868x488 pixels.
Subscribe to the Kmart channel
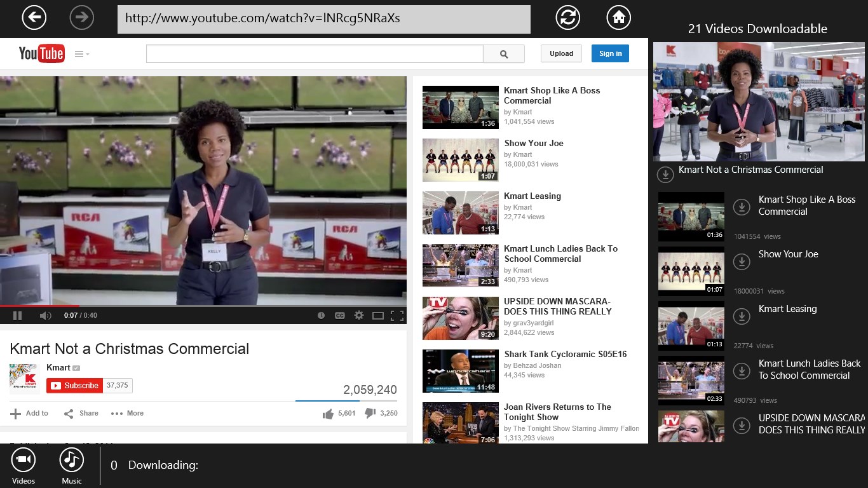[x=74, y=385]
